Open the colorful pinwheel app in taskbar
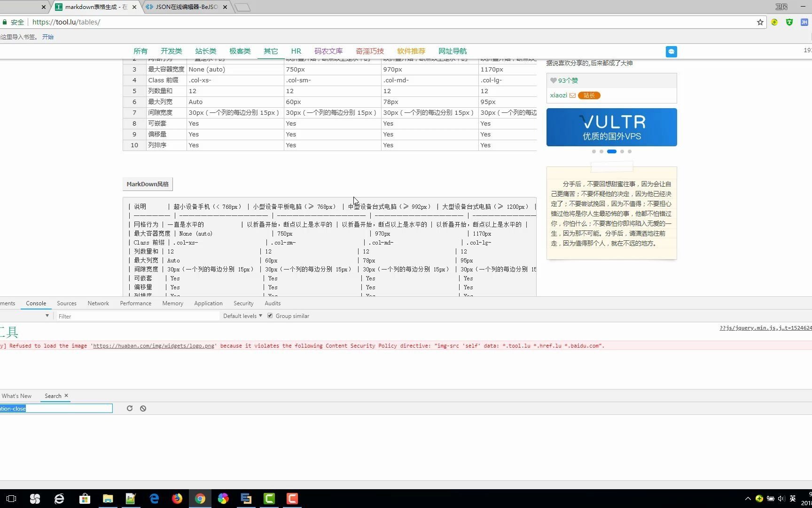The image size is (812, 508). coord(223,499)
